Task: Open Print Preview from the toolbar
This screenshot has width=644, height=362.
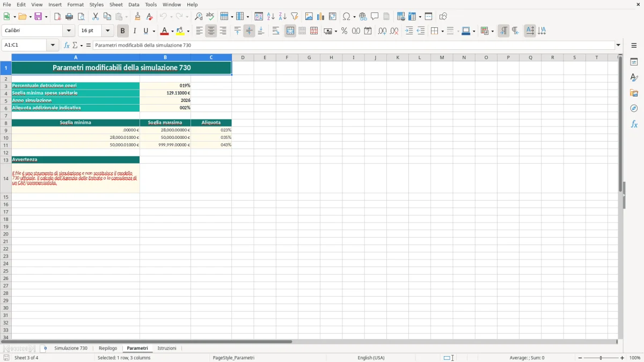Action: point(81,17)
